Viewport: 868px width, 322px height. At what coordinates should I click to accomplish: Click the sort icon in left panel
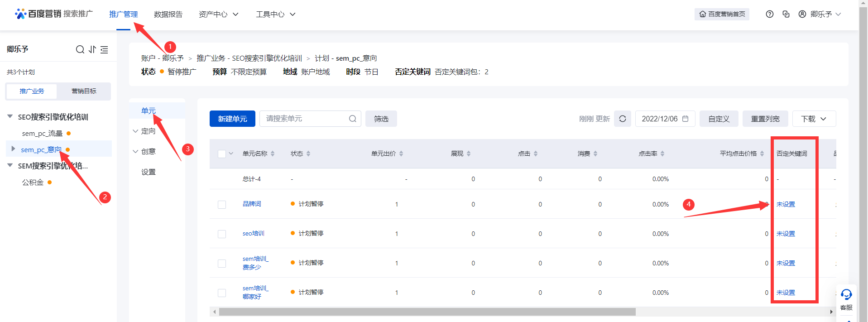(x=92, y=49)
